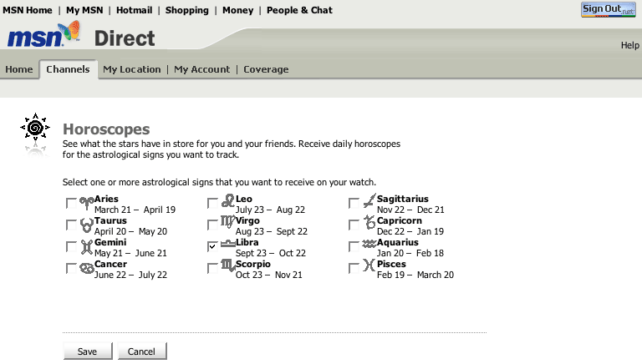Switch to the Coverage tab

[266, 69]
